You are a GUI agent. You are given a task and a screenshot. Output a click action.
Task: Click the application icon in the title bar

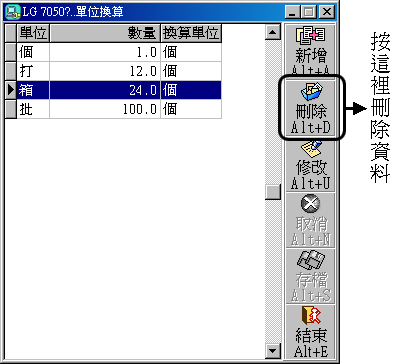pos(12,12)
